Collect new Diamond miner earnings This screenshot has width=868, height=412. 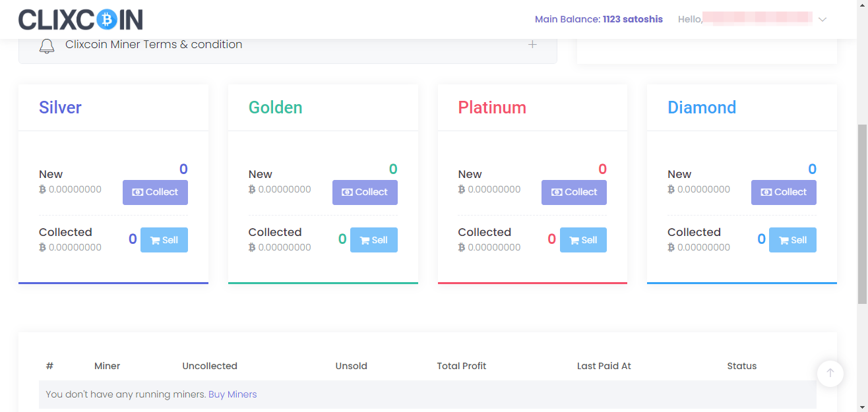[x=784, y=192]
